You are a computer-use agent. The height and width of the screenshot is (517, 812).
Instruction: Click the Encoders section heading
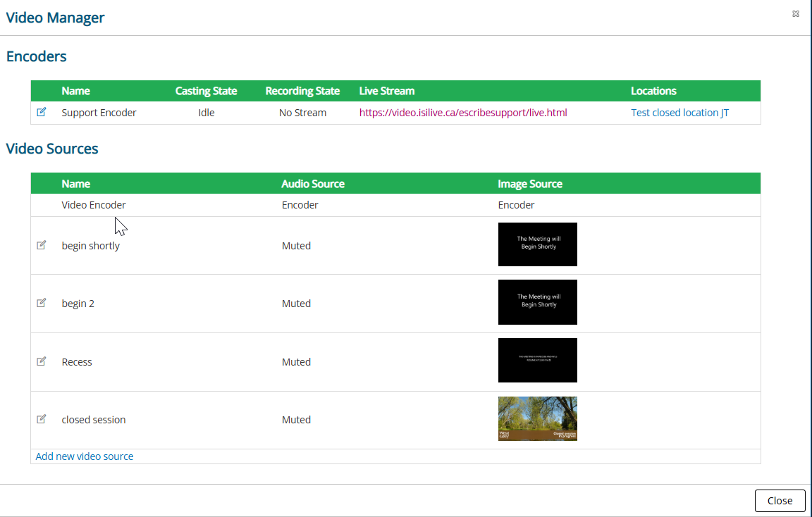(x=36, y=56)
